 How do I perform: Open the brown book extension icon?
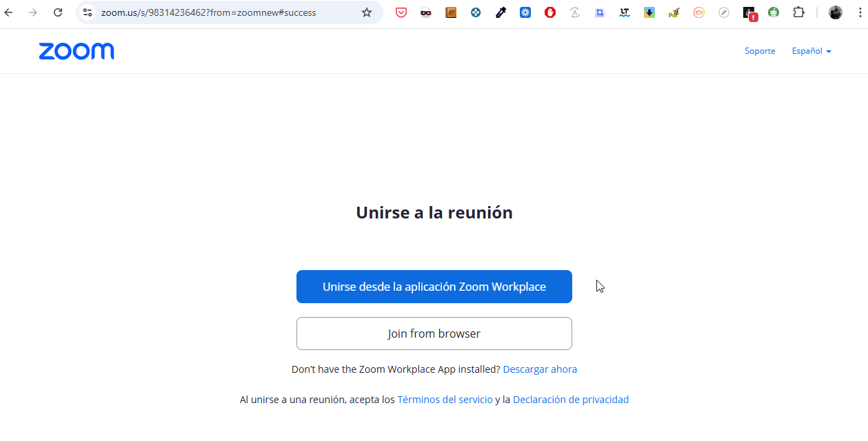coord(451,12)
